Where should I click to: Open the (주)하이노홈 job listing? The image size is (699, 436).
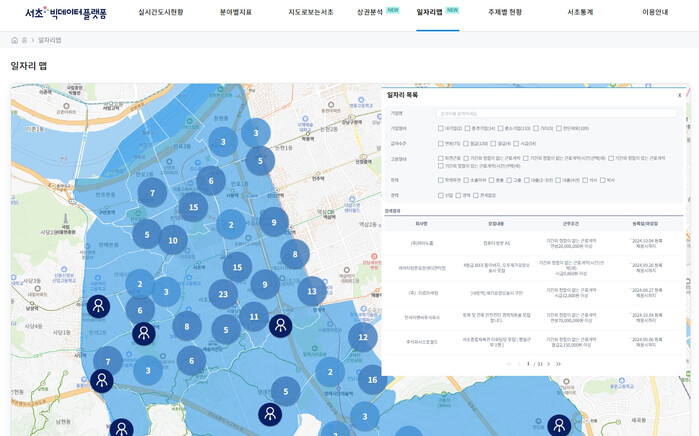coord(421,243)
